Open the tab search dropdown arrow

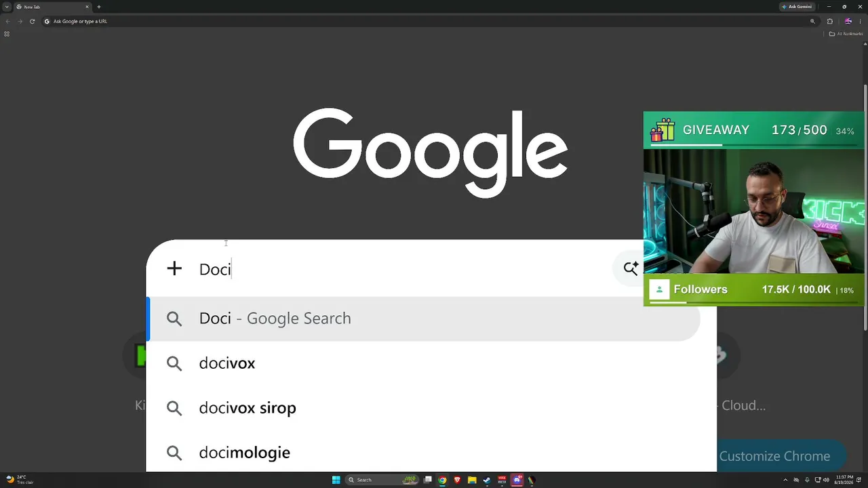[x=7, y=7]
